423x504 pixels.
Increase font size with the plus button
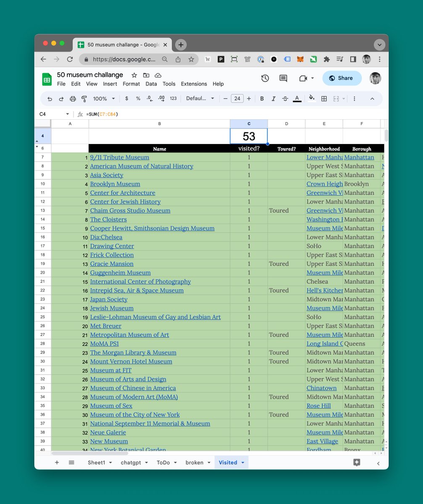tap(249, 99)
